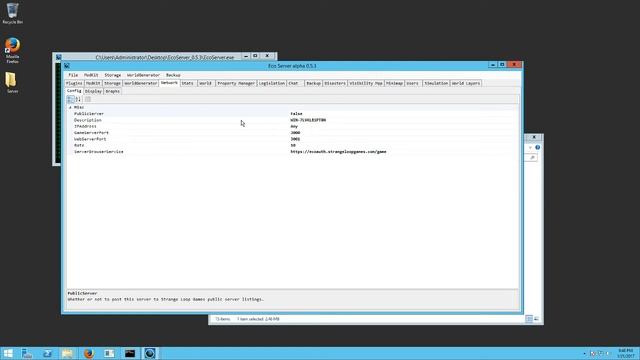Select the WebServerPort property row
The image size is (640, 360).
[x=293, y=139]
